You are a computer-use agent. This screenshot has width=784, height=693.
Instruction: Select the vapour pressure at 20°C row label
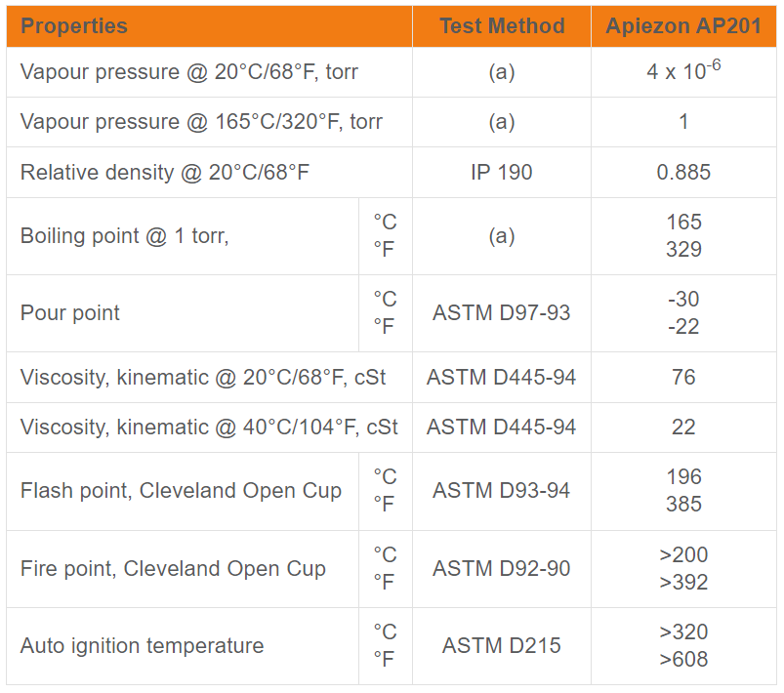click(195, 72)
